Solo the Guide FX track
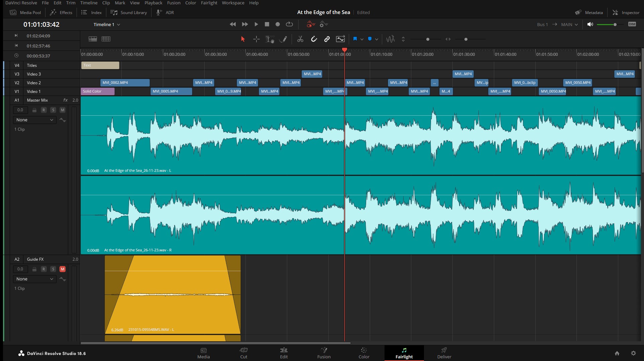This screenshot has width=644, height=361. 53,269
